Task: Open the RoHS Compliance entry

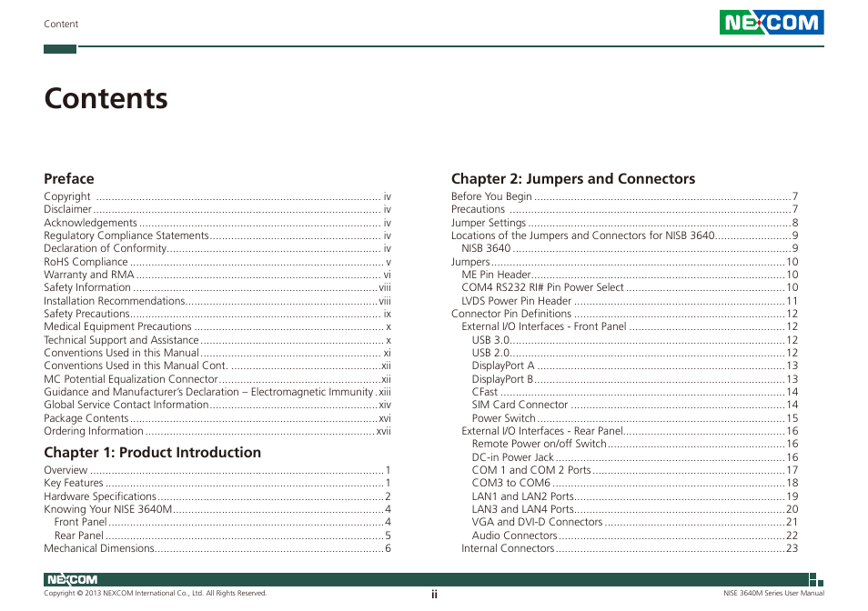Action: (217, 262)
